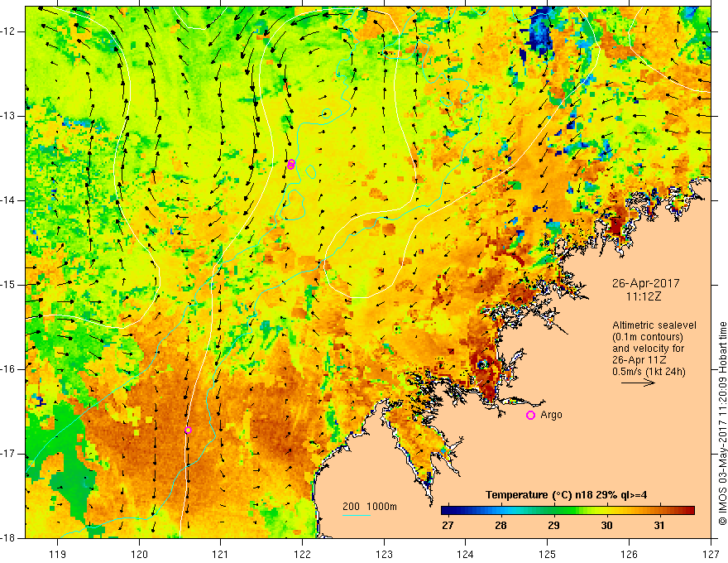The image size is (728, 563).
Task: Click the '26-Apr 11Z' text line
Action: (x=639, y=360)
